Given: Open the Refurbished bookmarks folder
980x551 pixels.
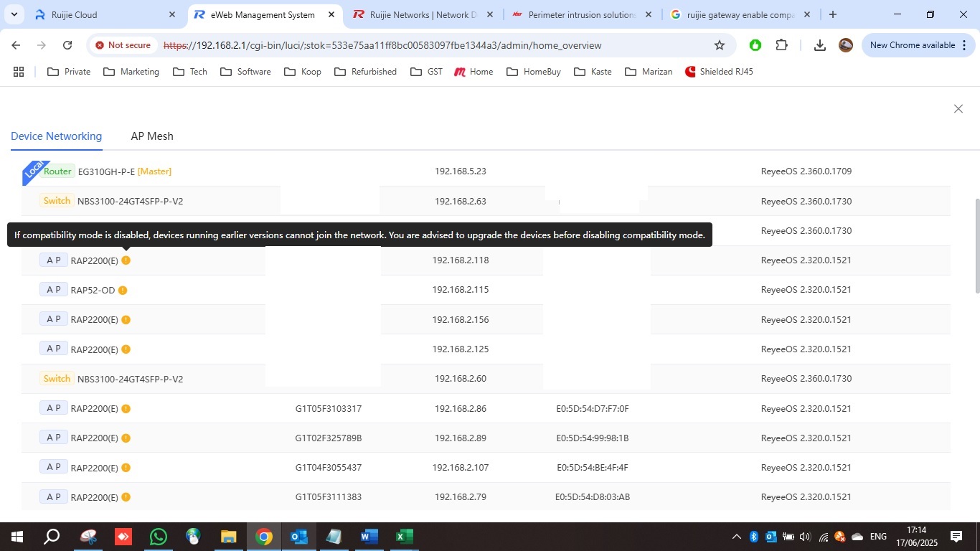Looking at the screenshot, I should 365,72.
